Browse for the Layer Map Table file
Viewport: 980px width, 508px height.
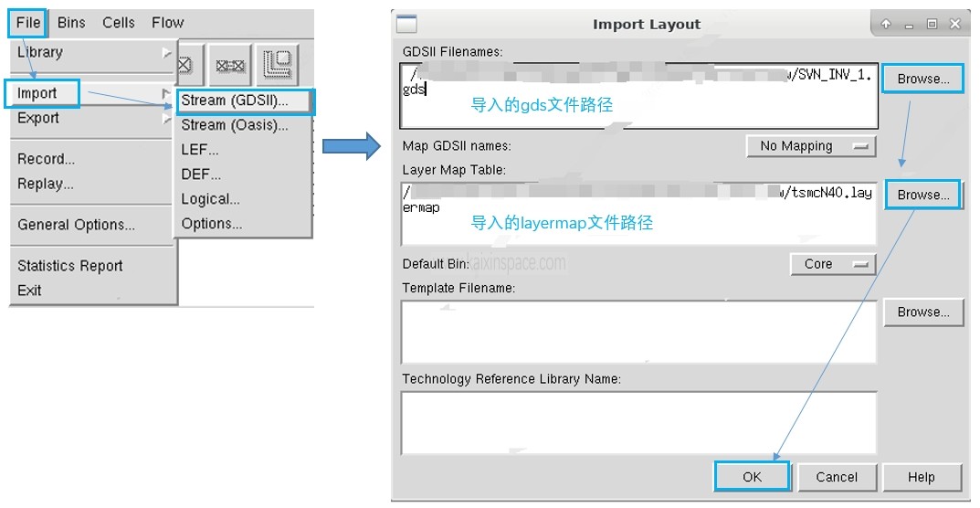tap(922, 195)
